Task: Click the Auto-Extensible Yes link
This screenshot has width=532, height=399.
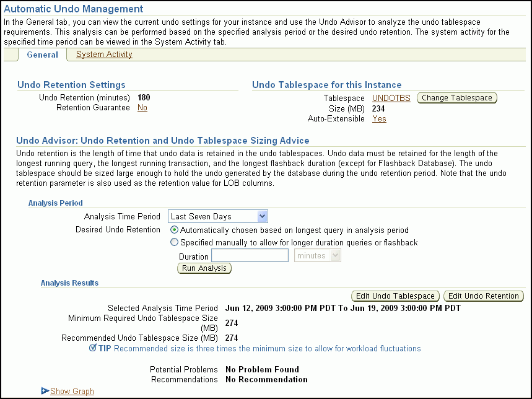Action: click(379, 119)
